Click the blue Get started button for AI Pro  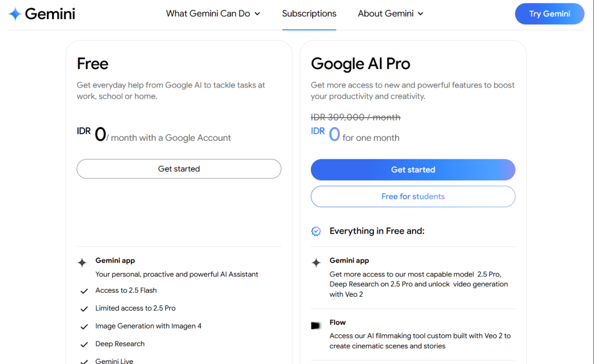(413, 170)
